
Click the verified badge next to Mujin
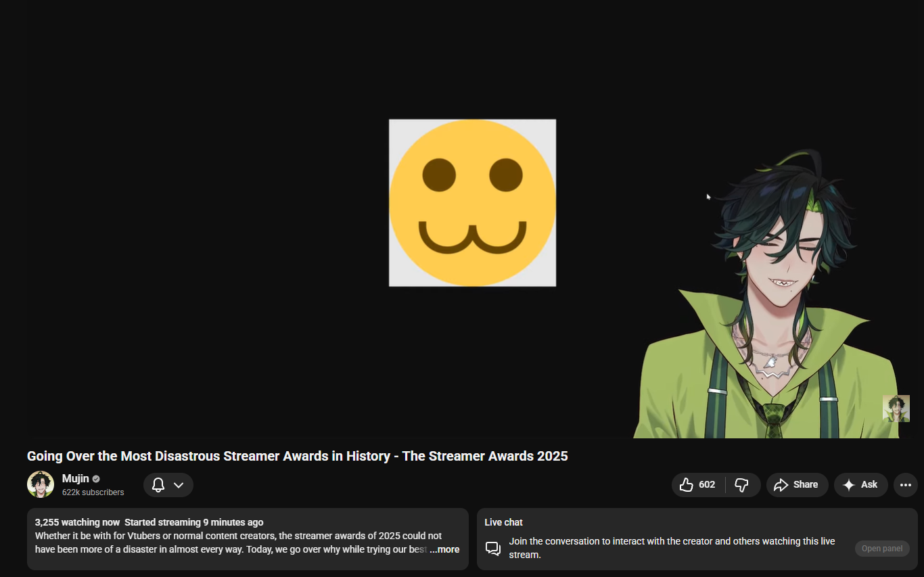[96, 479]
